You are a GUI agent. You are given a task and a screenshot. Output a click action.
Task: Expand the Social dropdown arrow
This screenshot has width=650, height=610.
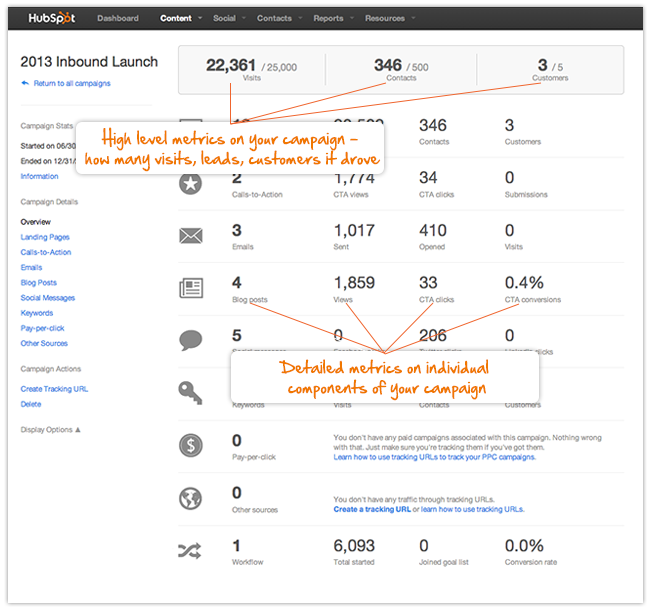pyautogui.click(x=244, y=18)
